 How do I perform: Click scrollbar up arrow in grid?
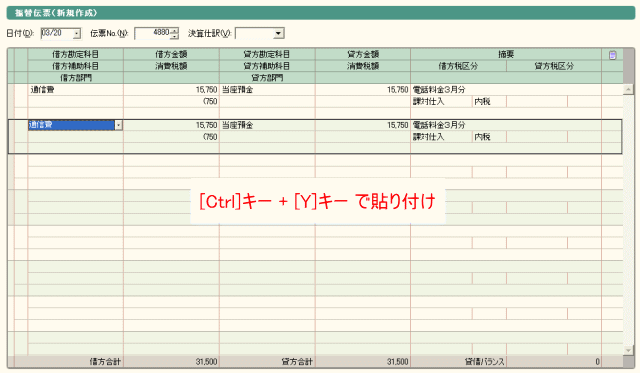pos(628,89)
